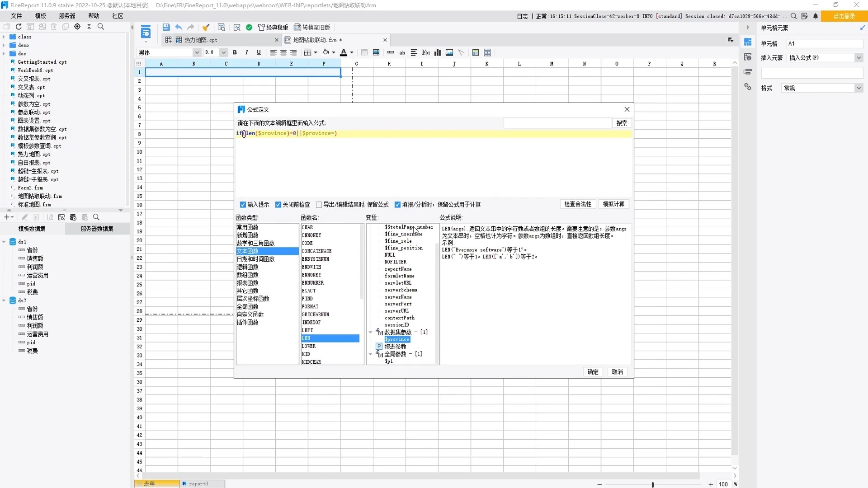
Task: Collapse the 数据集参数 node in variables
Action: click(371, 332)
